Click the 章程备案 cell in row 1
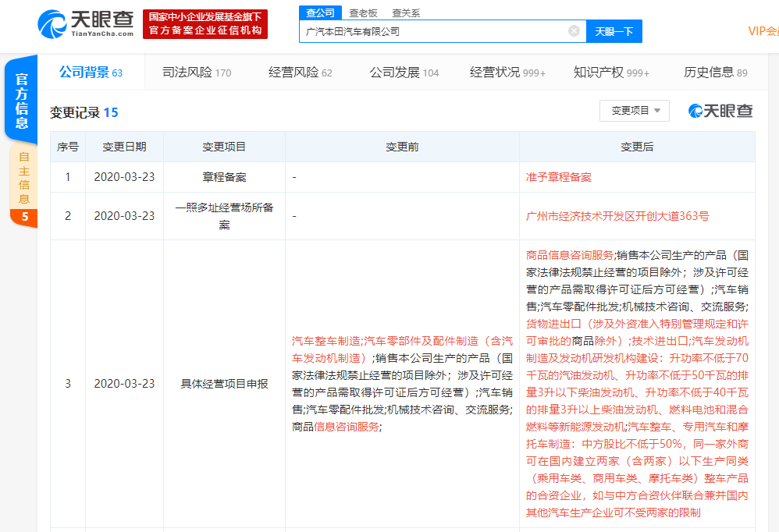This screenshot has width=779, height=532. point(224,177)
